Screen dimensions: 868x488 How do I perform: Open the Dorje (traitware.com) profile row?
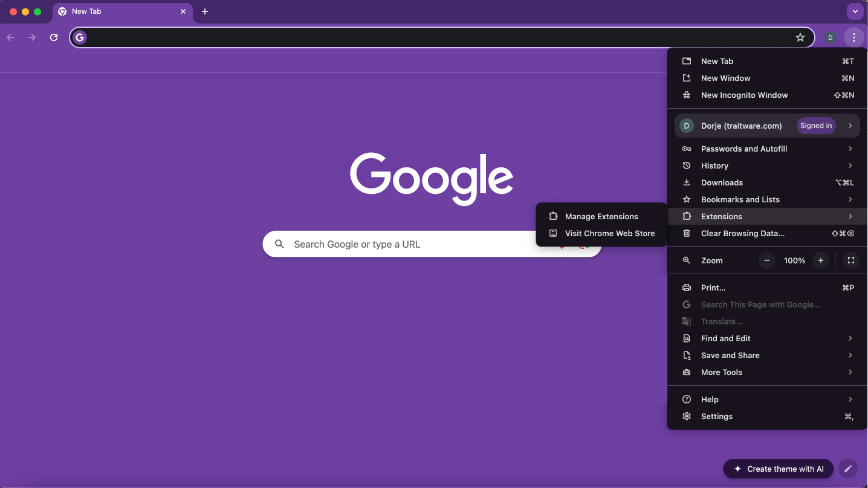767,126
